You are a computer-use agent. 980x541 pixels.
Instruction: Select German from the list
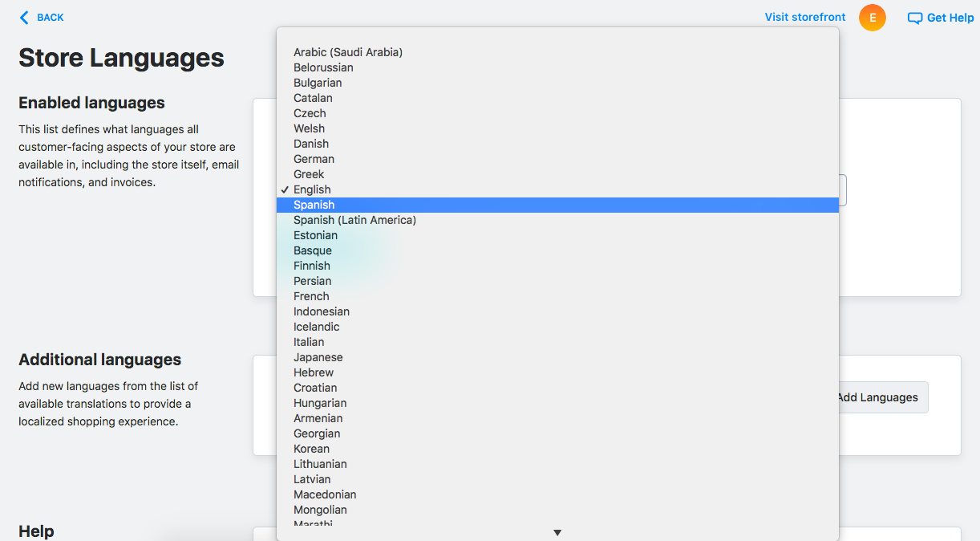314,158
